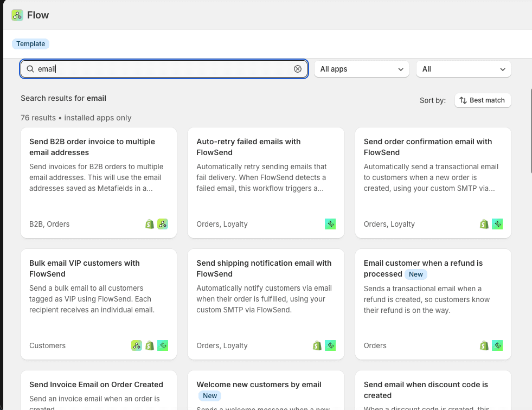Click Shopify icon on B2B invoice card

(150, 224)
